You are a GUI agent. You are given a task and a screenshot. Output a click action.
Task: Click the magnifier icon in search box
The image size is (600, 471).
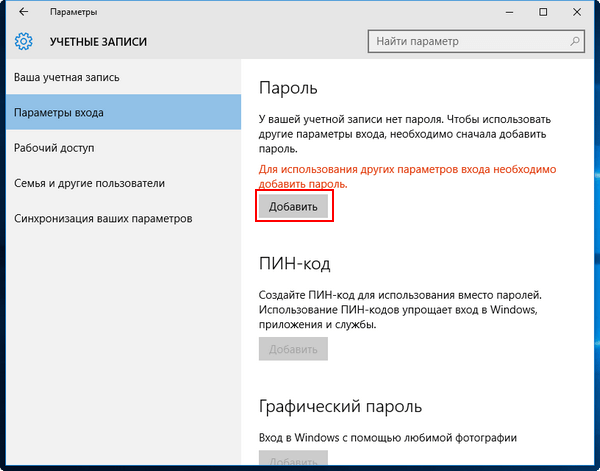(574, 42)
